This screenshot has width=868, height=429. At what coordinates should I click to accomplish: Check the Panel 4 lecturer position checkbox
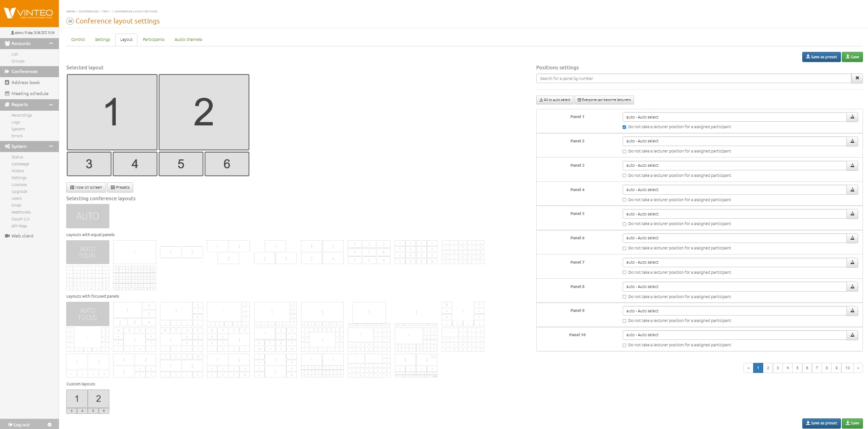(x=624, y=200)
